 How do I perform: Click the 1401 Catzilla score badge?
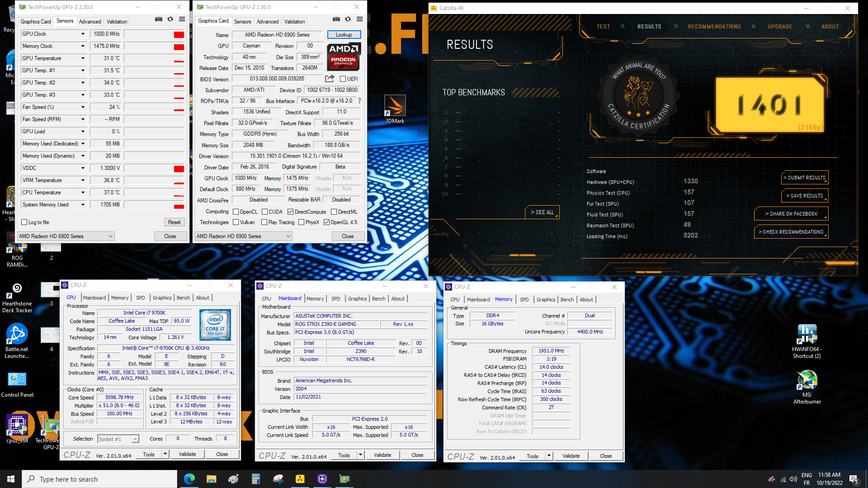pyautogui.click(x=771, y=105)
